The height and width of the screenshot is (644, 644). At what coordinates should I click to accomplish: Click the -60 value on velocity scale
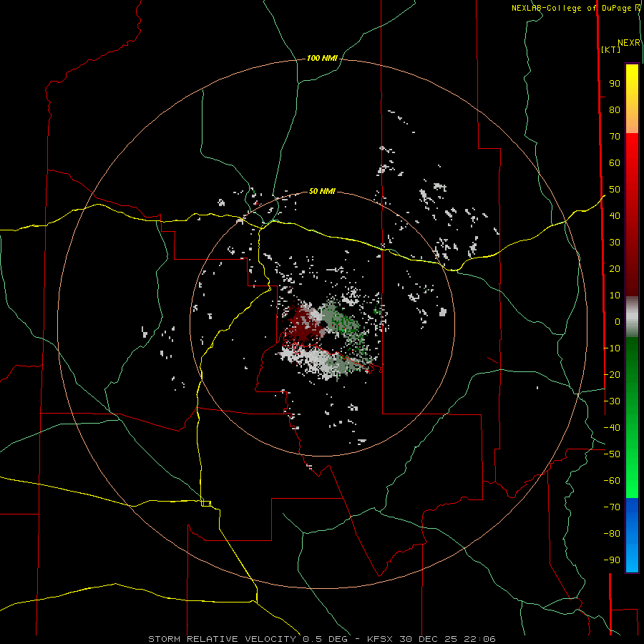pyautogui.click(x=612, y=481)
